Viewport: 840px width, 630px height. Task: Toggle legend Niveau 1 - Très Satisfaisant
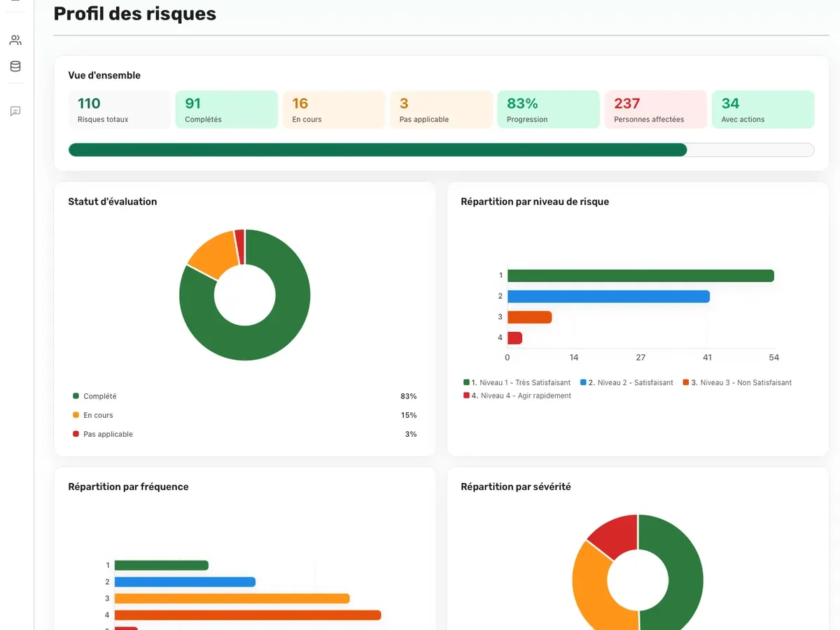coord(517,383)
